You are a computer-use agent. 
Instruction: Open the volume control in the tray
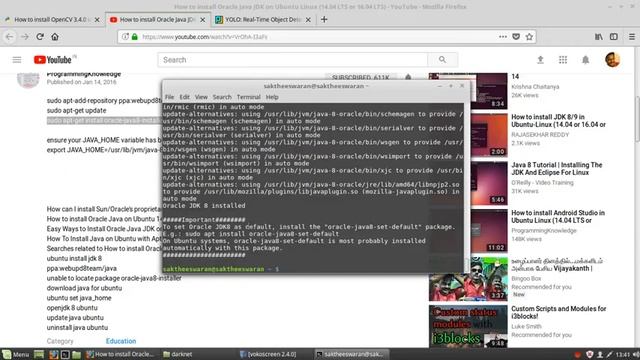[x=636, y=355]
